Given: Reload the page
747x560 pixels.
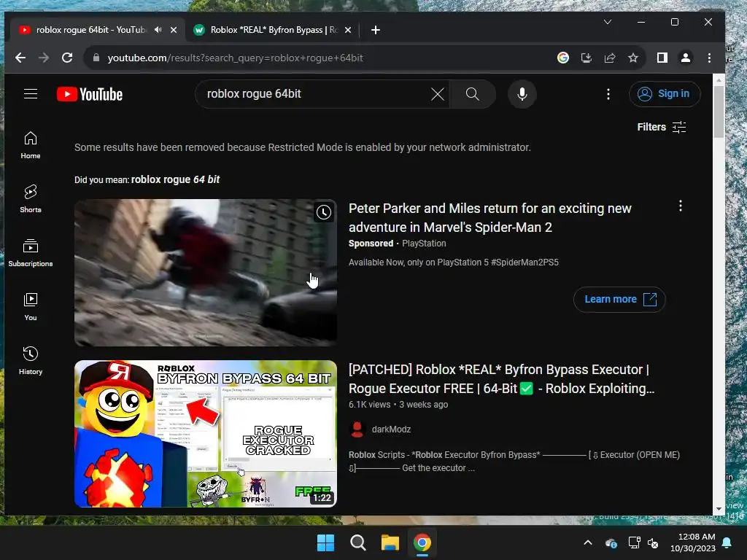Looking at the screenshot, I should [67, 58].
